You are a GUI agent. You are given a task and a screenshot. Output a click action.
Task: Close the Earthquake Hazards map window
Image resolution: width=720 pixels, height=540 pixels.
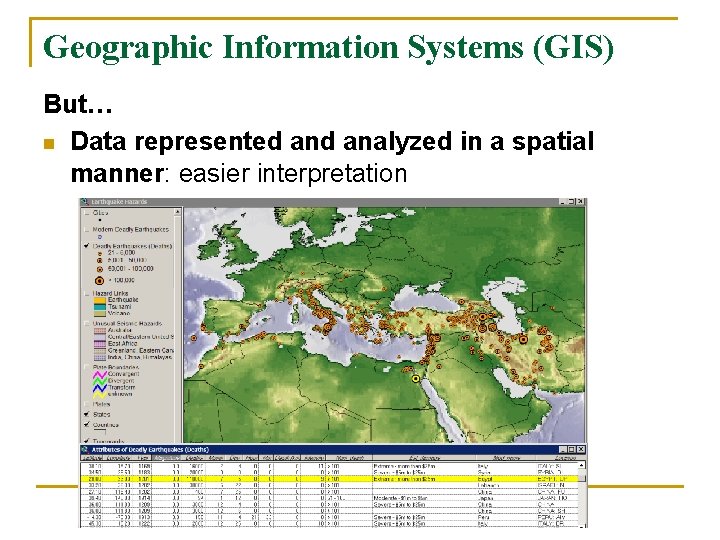581,202
